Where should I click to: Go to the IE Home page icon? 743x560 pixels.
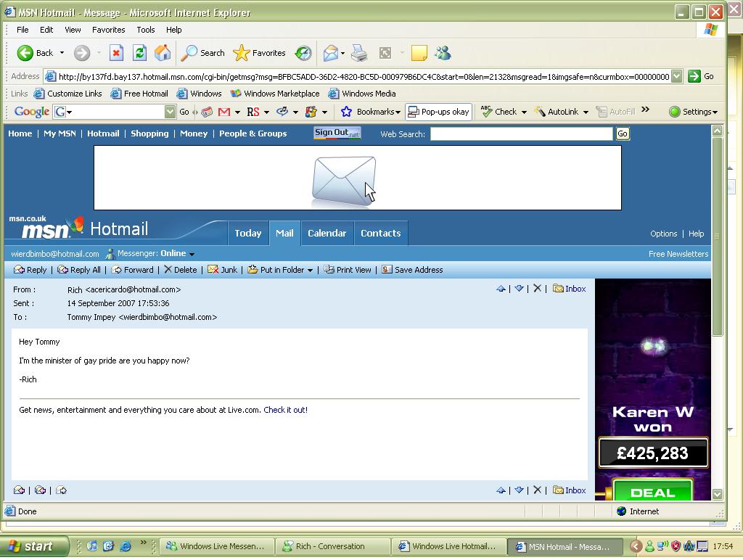tap(163, 53)
